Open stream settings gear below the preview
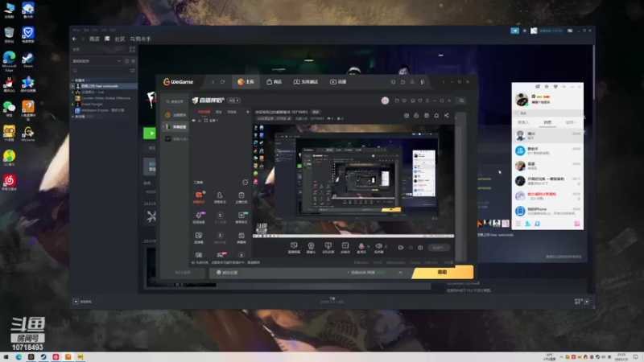Viewport: 644px width, 362px height. point(420,248)
